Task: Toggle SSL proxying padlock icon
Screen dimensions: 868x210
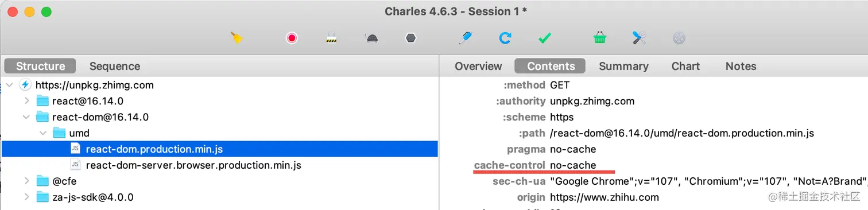Action: (331, 38)
